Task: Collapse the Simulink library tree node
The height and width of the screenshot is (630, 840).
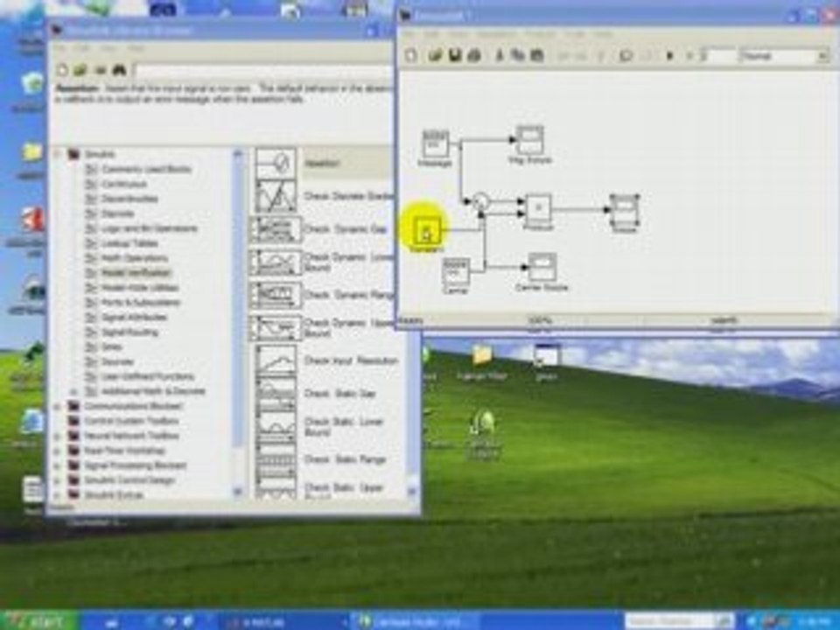Action: pyautogui.click(x=57, y=154)
